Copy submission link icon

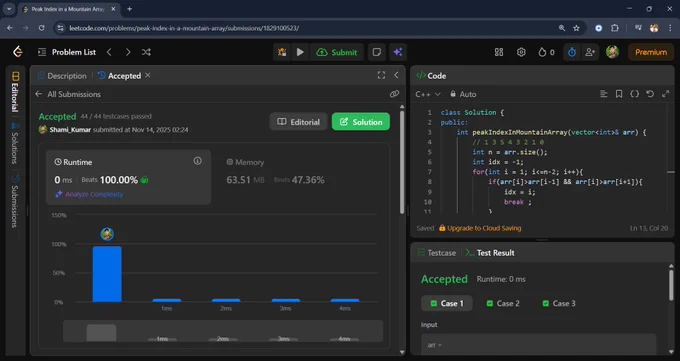click(394, 94)
